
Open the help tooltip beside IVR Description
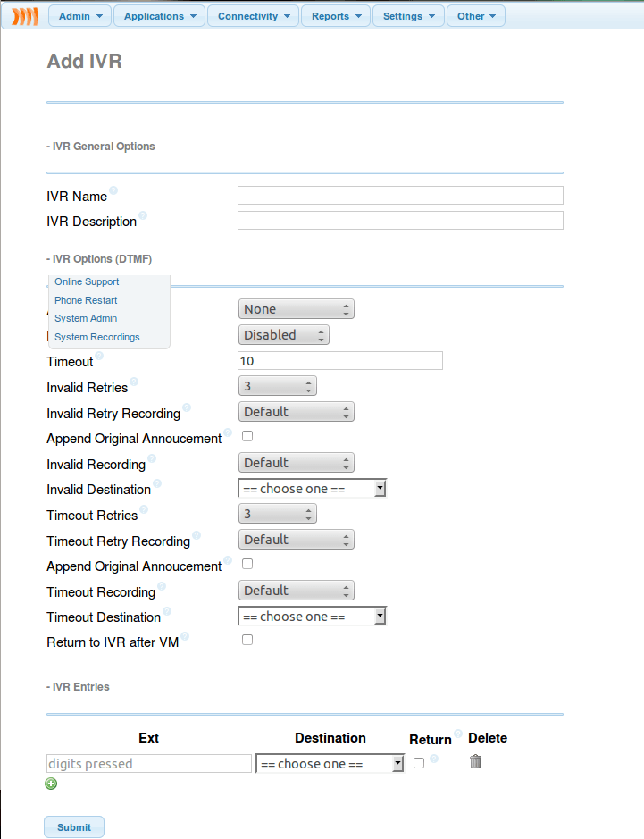click(144, 216)
